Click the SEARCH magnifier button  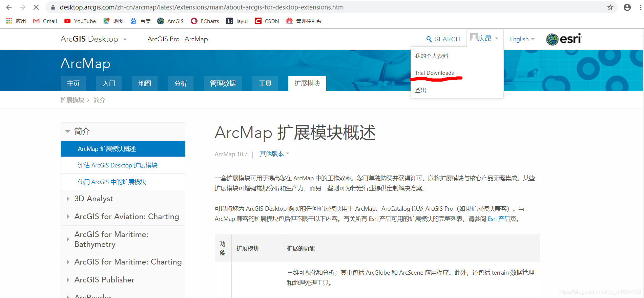pyautogui.click(x=443, y=39)
